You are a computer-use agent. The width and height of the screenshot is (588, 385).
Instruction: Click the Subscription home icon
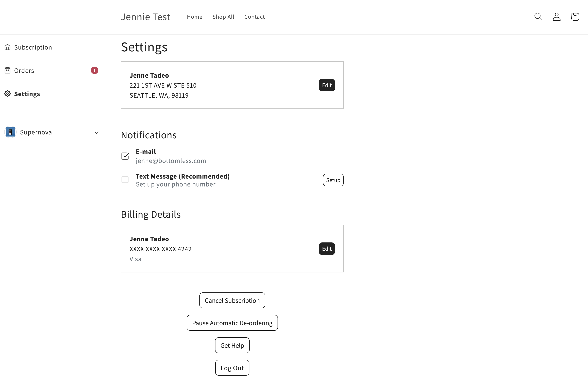coord(8,47)
